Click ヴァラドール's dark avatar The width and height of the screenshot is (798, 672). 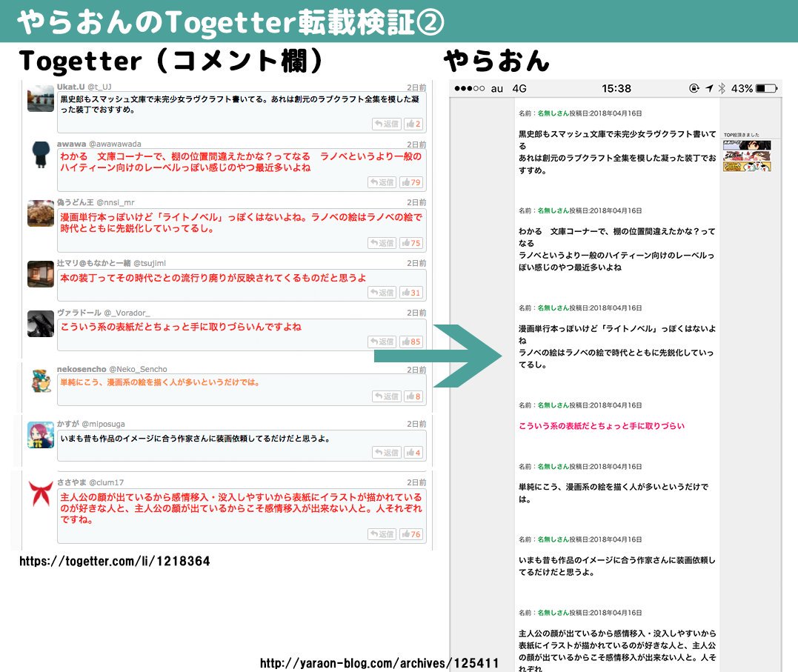[41, 324]
